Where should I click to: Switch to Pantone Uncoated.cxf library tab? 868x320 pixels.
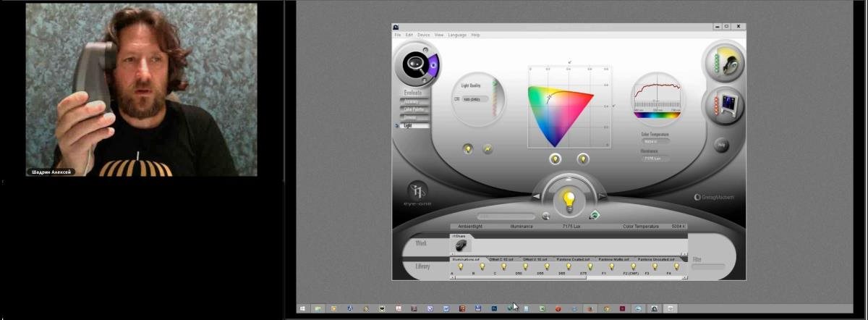click(x=657, y=259)
